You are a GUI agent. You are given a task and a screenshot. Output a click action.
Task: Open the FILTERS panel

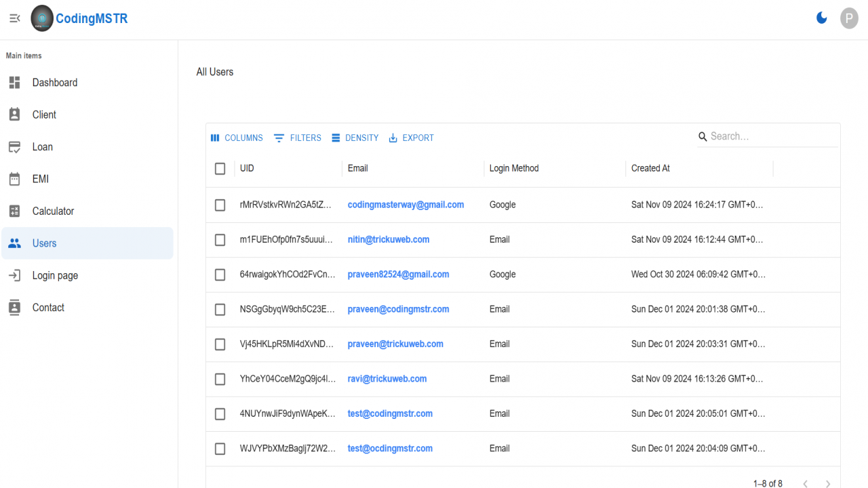pyautogui.click(x=298, y=138)
